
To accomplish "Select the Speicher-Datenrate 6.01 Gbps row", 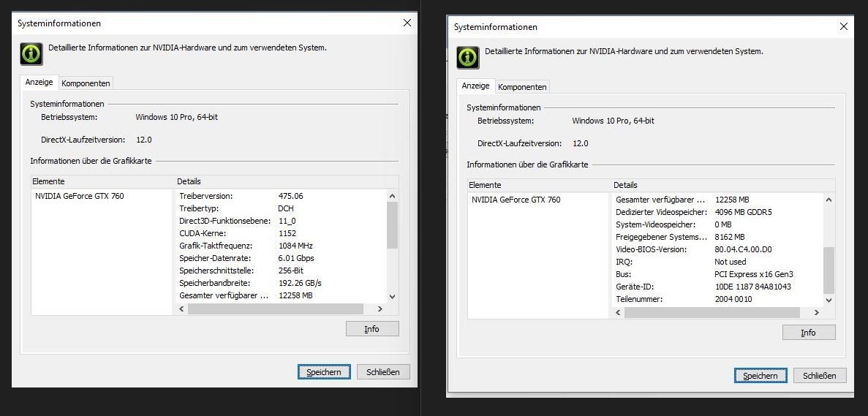I will pyautogui.click(x=282, y=258).
